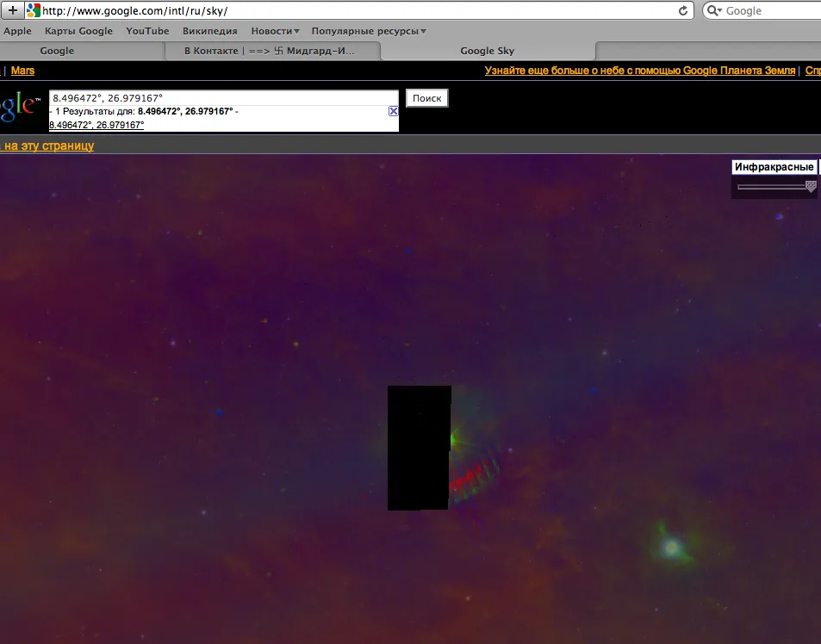Open the Википедия bookmark
Viewport: 821px width, 644px height.
coord(209,31)
